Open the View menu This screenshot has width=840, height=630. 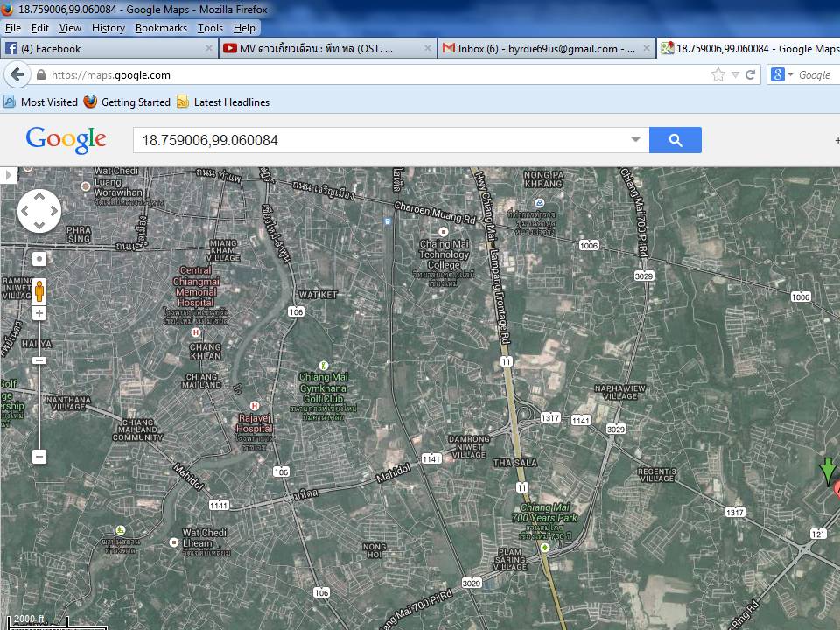pyautogui.click(x=70, y=28)
